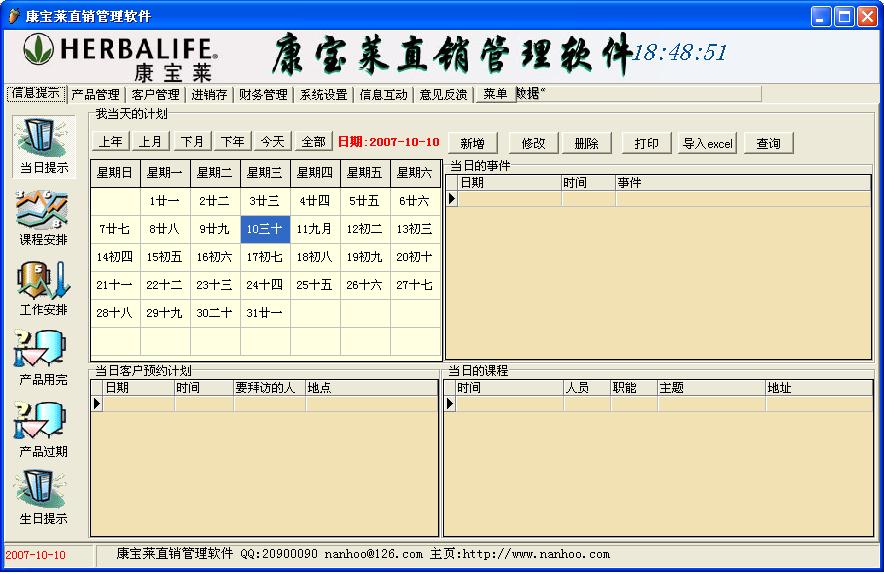
Task: Switch to the 产品管理 tab
Action: coord(96,94)
